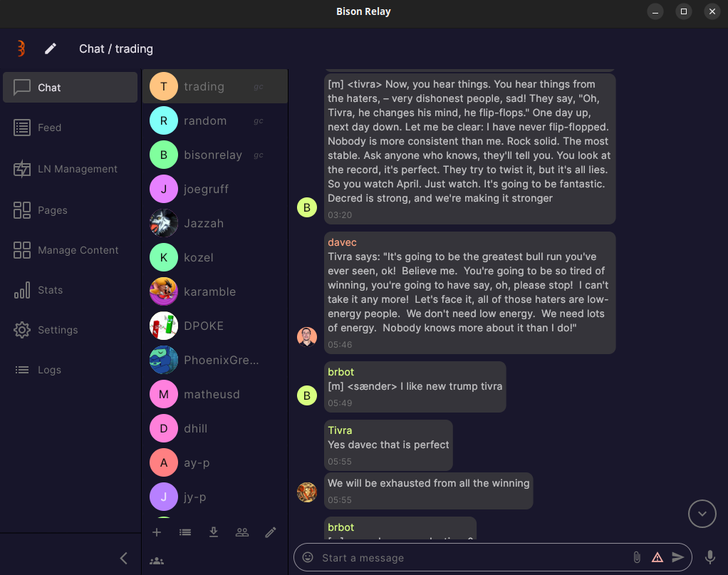Select the bisonrelay group chat
Image resolution: width=728 pixels, height=575 pixels.
click(212, 155)
